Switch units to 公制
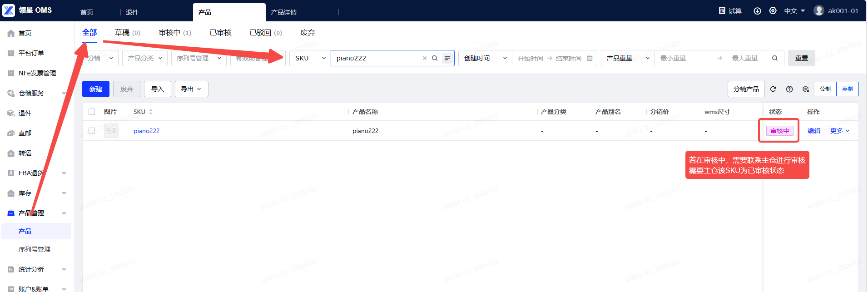The height and width of the screenshot is (292, 868). tap(825, 89)
